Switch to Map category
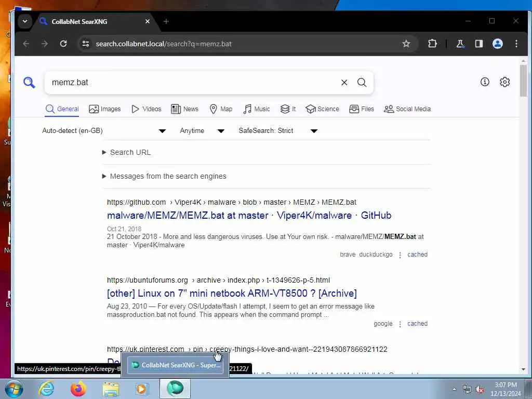Viewport: 532px width, 399px height. tap(221, 109)
